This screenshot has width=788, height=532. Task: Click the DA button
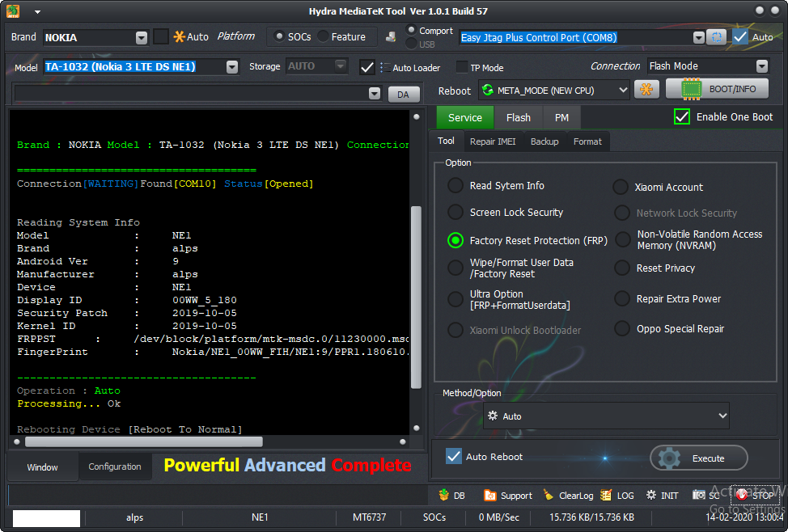pyautogui.click(x=404, y=95)
